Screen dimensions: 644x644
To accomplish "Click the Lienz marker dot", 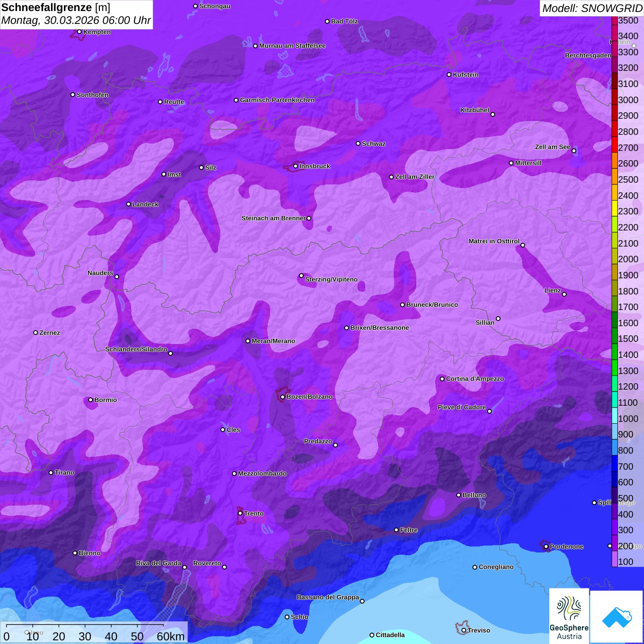I will (x=564, y=294).
